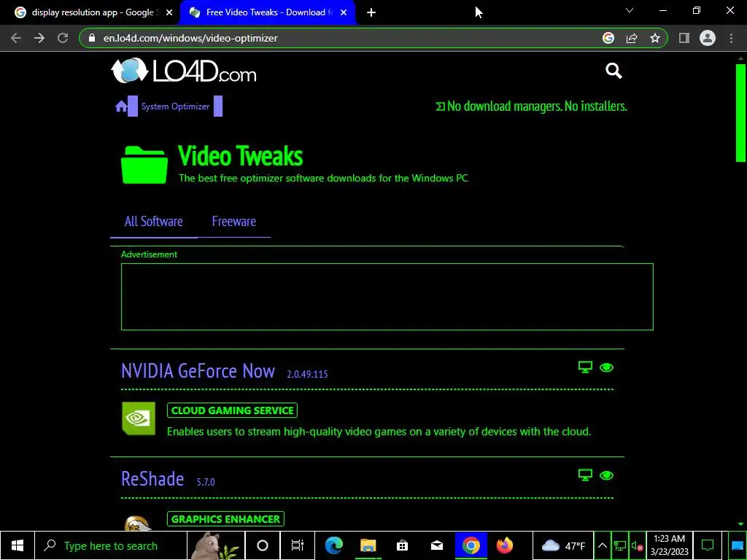747x560 pixels.
Task: Click the Chrome icon on the taskbar
Action: point(471,545)
